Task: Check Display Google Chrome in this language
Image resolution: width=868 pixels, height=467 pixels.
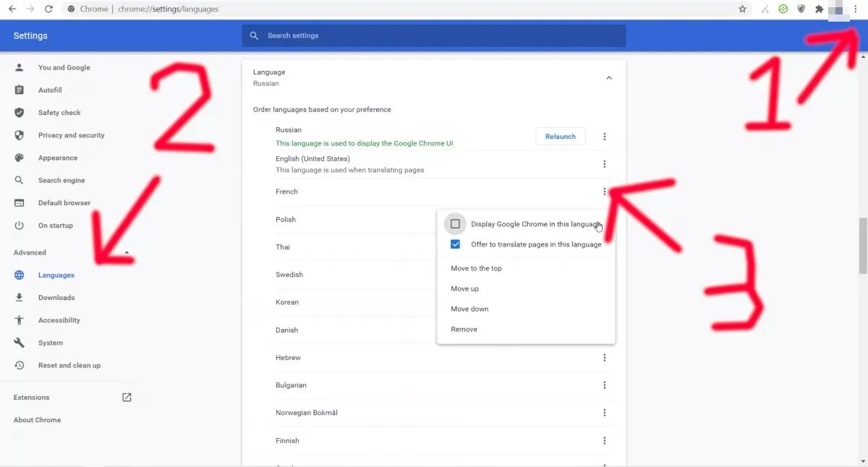Action: pyautogui.click(x=455, y=224)
